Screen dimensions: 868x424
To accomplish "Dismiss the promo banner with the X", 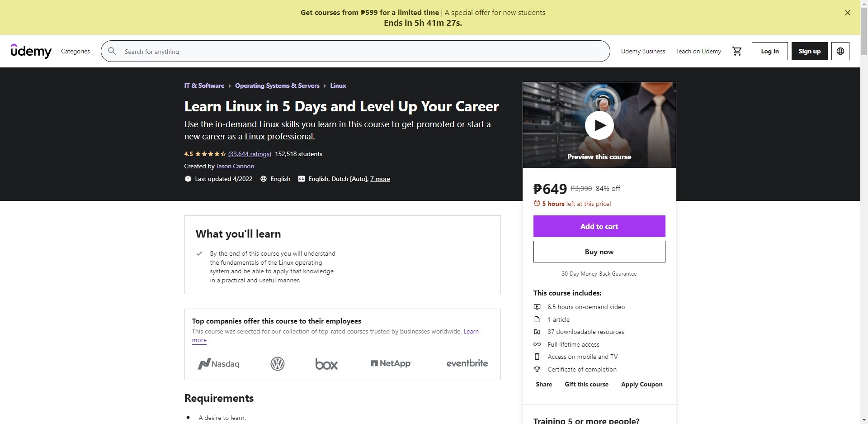I will 848,13.
